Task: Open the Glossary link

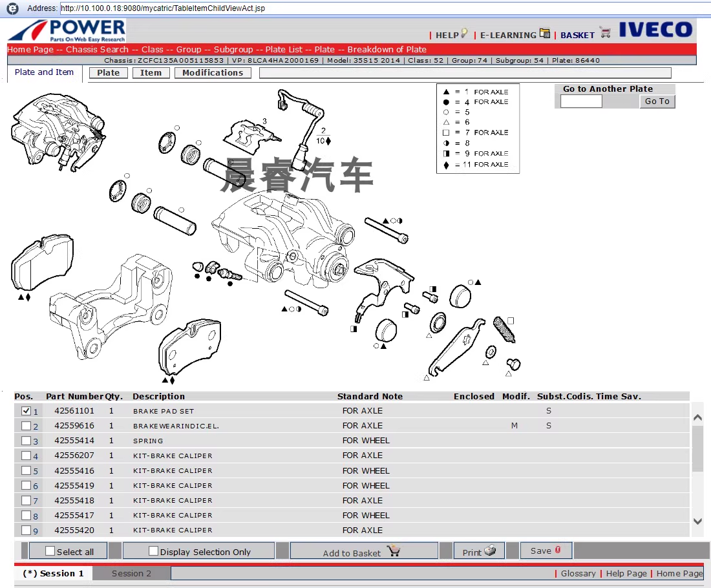Action: [578, 573]
